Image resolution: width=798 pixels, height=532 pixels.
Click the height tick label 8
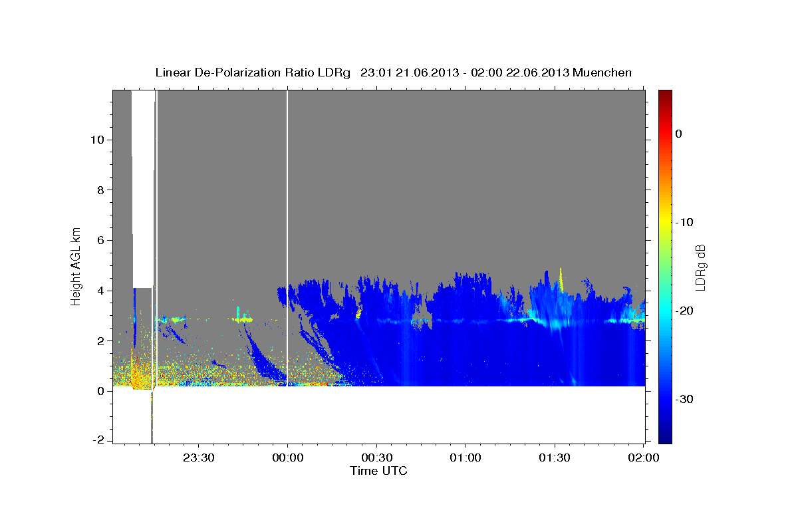click(102, 190)
